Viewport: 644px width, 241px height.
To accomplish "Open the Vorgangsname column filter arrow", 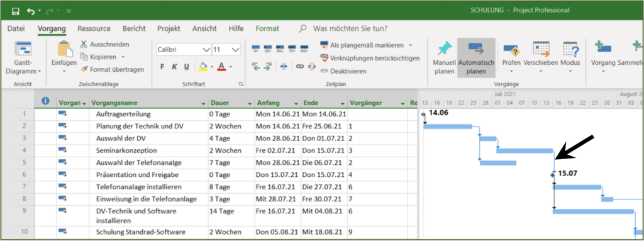I will 203,103.
